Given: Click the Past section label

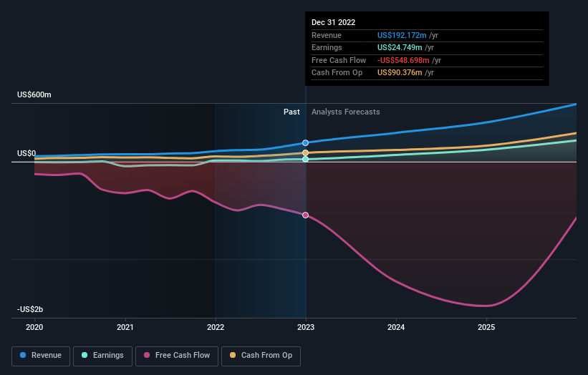Looking at the screenshot, I should [x=291, y=112].
